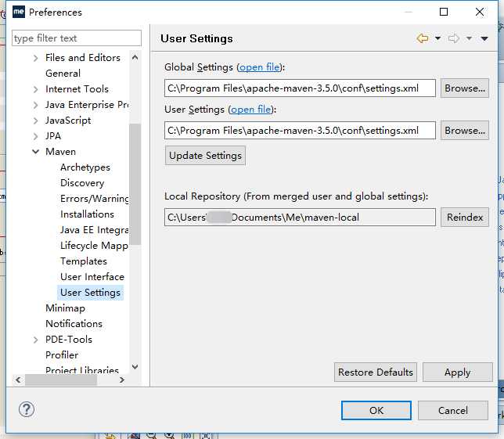Viewport: 504px width, 439px height.
Task: Click the User Settings path field
Action: coord(300,131)
